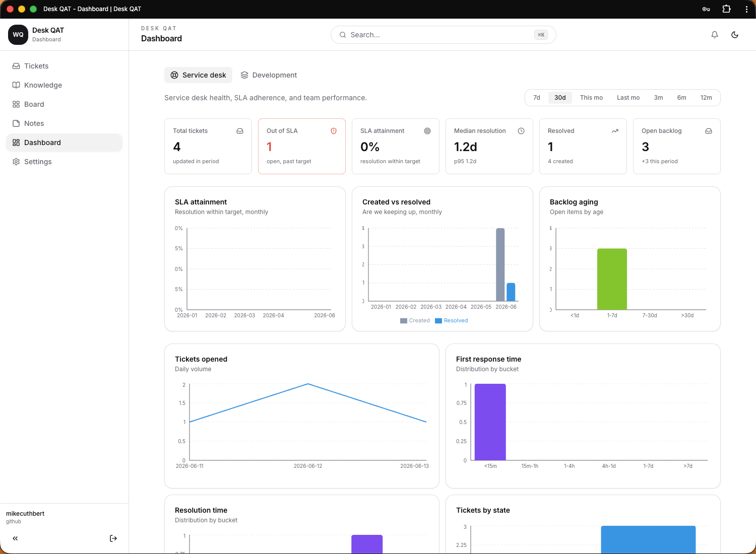Select the This mo time range
Screen dimensions: 756x554
591,98
